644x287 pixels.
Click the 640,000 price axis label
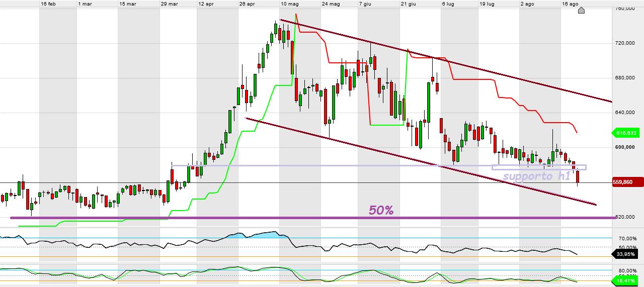pyautogui.click(x=626, y=113)
